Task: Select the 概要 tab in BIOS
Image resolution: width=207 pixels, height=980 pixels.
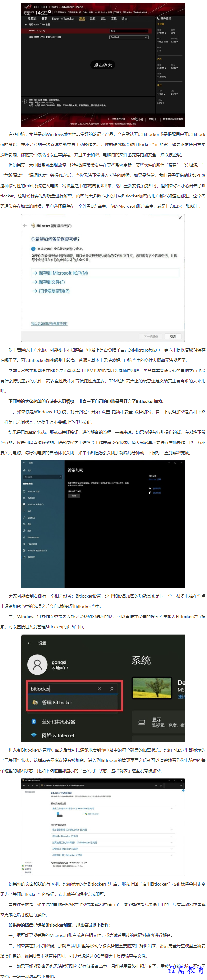Action: point(44,19)
